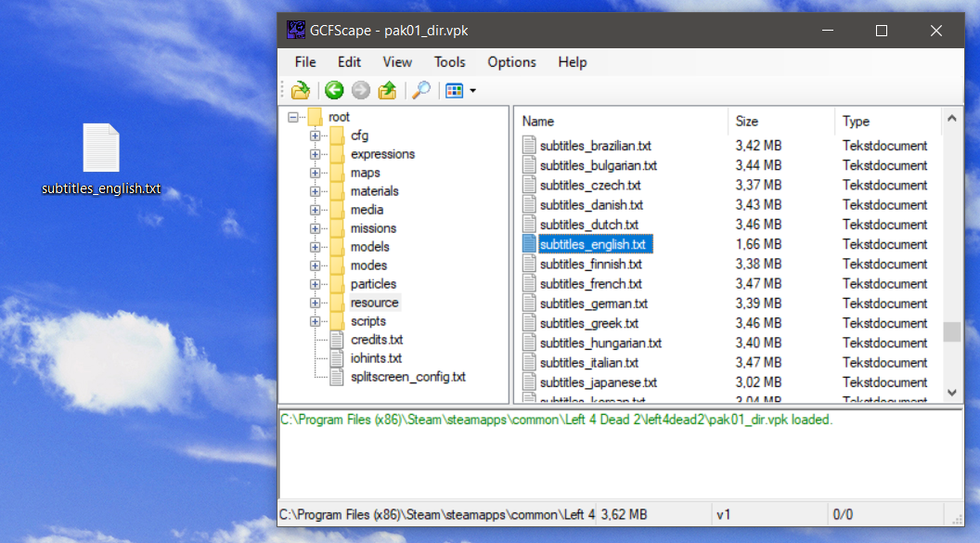
Task: Click the file list vertical scrollbar thumb
Action: 951,331
